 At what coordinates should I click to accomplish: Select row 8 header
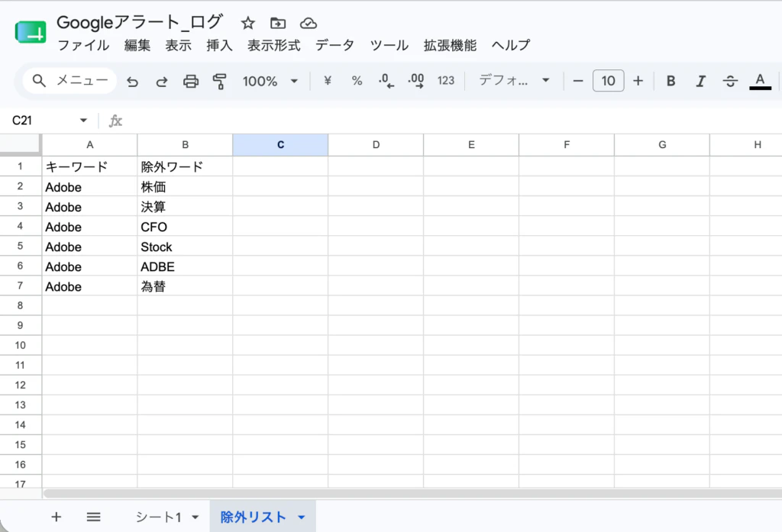click(x=20, y=305)
